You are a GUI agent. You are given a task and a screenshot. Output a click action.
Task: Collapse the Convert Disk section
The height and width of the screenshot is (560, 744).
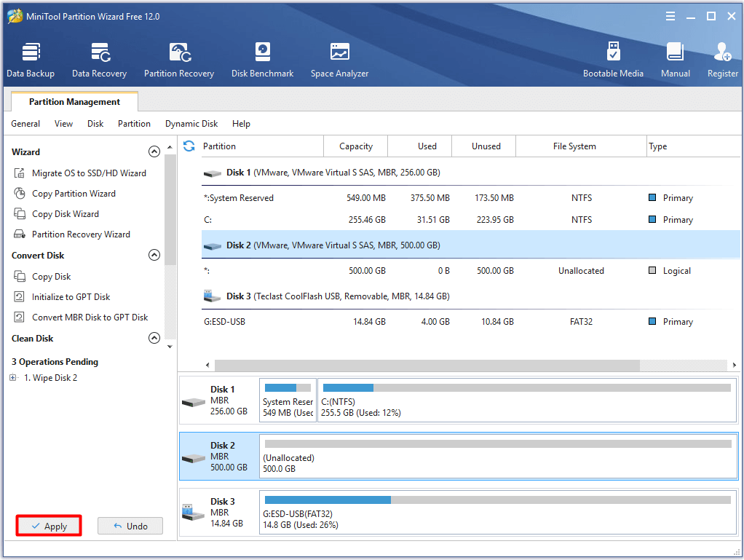[x=154, y=255]
